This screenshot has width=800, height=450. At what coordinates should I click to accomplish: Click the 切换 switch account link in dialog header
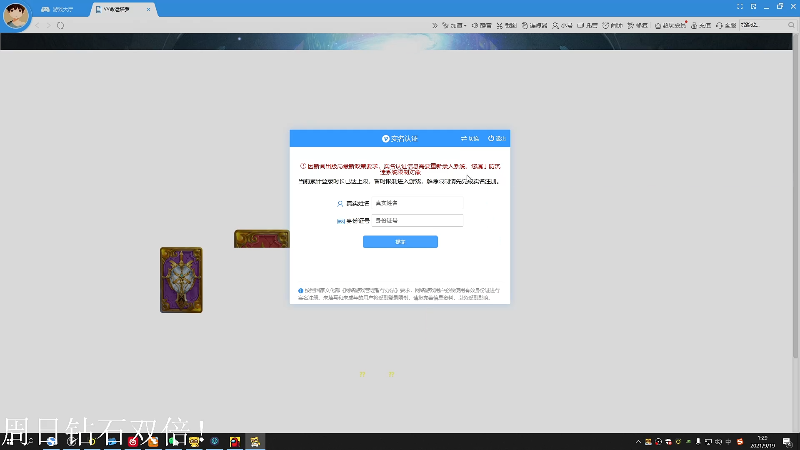(x=470, y=139)
